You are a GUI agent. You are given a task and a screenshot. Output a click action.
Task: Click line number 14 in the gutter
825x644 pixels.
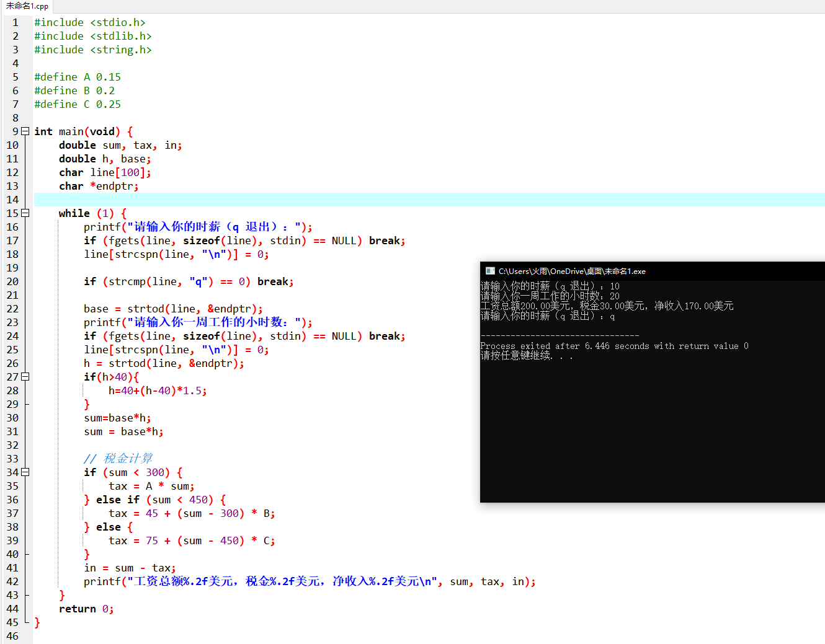[x=12, y=200]
